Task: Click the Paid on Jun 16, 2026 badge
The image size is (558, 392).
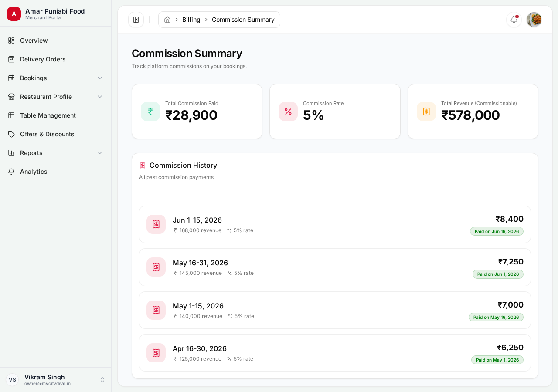Action: 497,231
